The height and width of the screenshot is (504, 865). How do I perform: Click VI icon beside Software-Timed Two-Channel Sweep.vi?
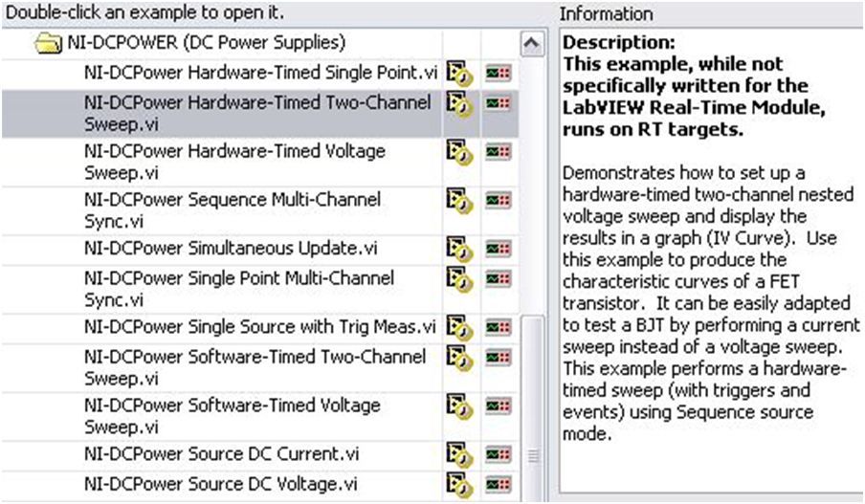(x=460, y=360)
